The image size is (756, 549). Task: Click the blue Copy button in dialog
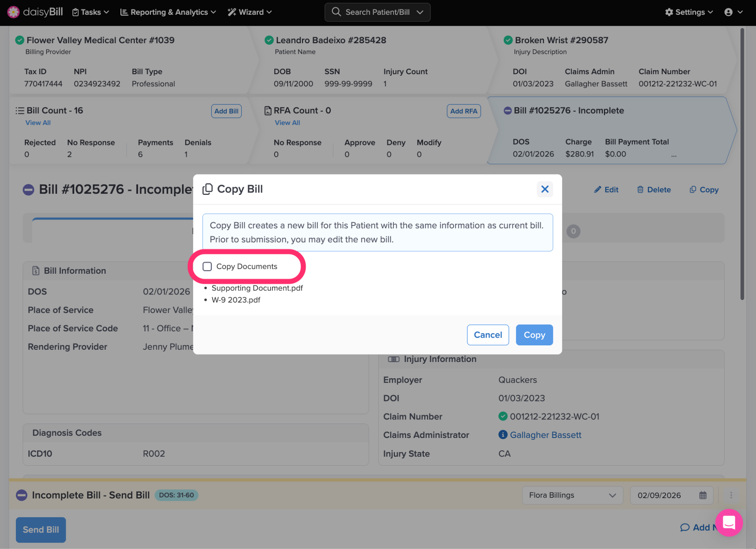coord(534,335)
